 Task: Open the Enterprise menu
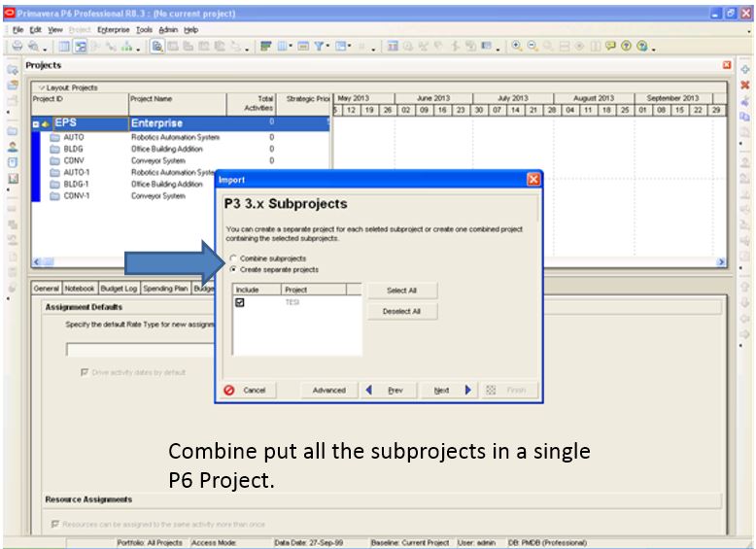tap(114, 30)
